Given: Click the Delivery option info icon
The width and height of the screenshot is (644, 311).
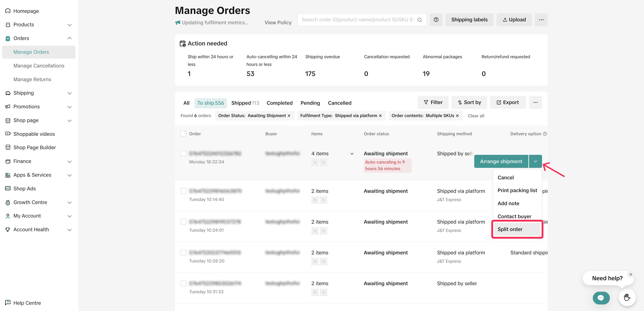Looking at the screenshot, I should pos(545,134).
